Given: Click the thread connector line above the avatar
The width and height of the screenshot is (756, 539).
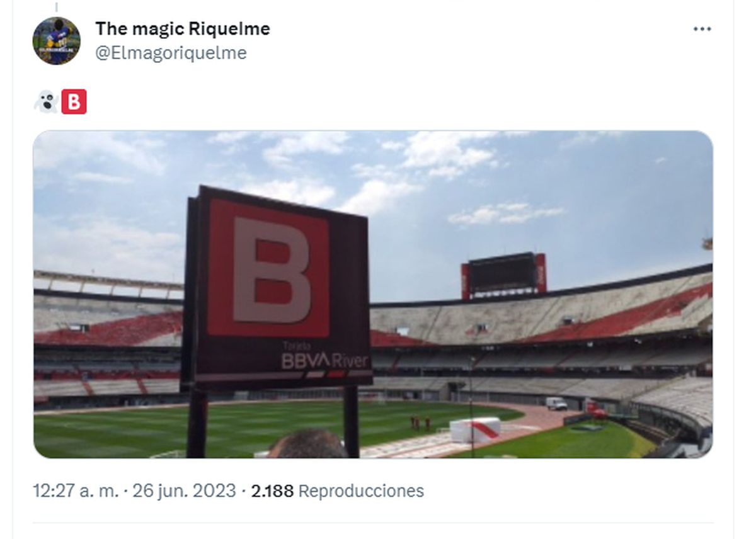Looking at the screenshot, I should point(56,6).
